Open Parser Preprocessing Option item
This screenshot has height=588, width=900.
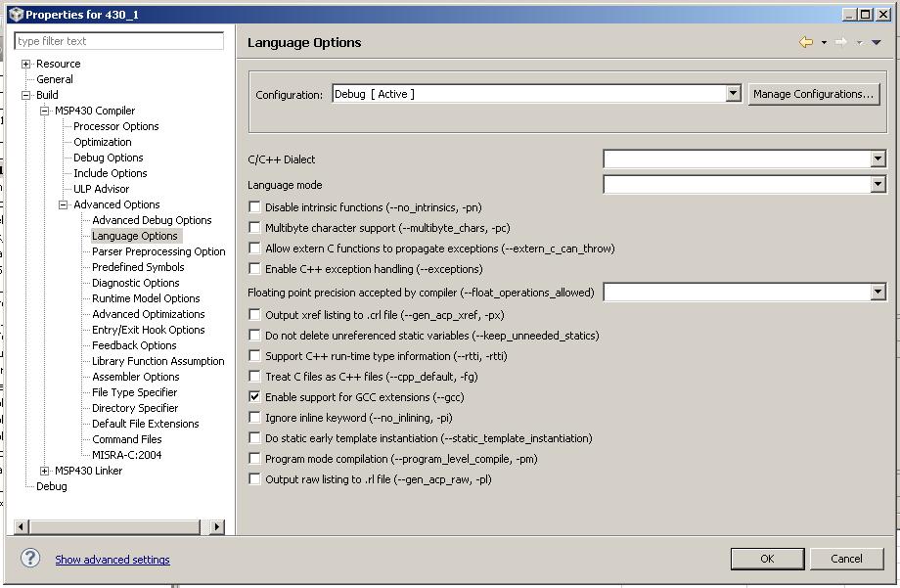point(158,251)
